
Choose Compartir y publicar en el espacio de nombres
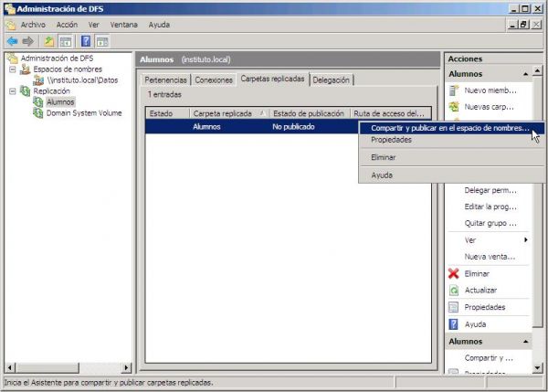[x=451, y=128]
